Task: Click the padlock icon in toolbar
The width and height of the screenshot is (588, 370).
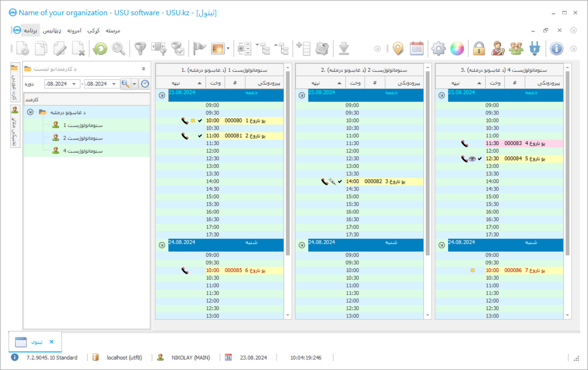Action: [x=479, y=49]
